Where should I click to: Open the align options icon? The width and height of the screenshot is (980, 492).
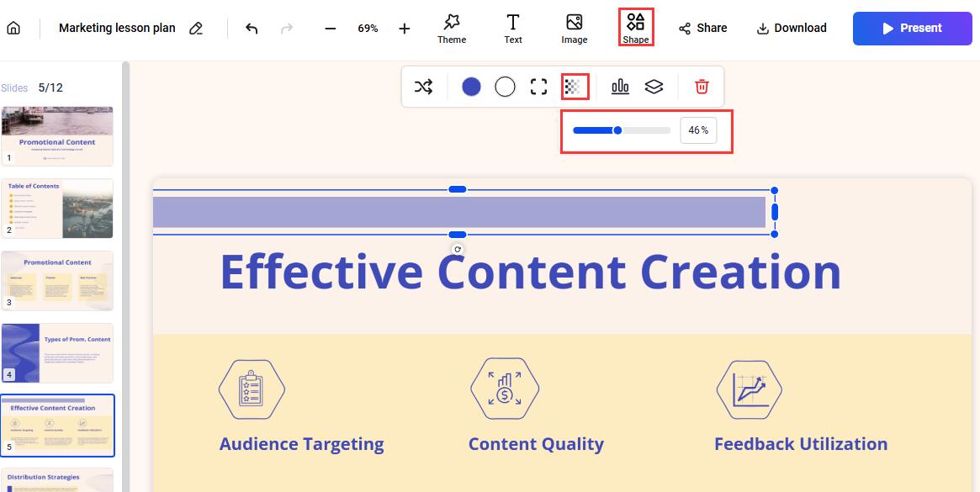(x=620, y=87)
